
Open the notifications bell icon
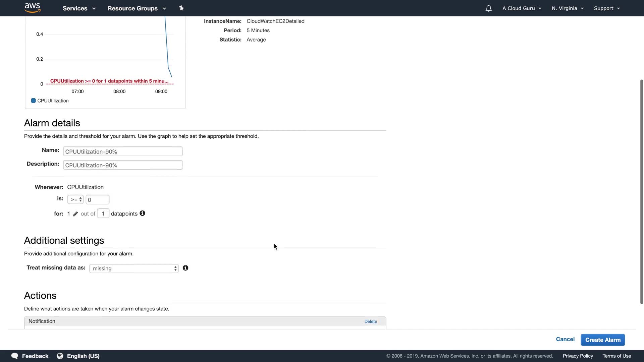(x=488, y=8)
